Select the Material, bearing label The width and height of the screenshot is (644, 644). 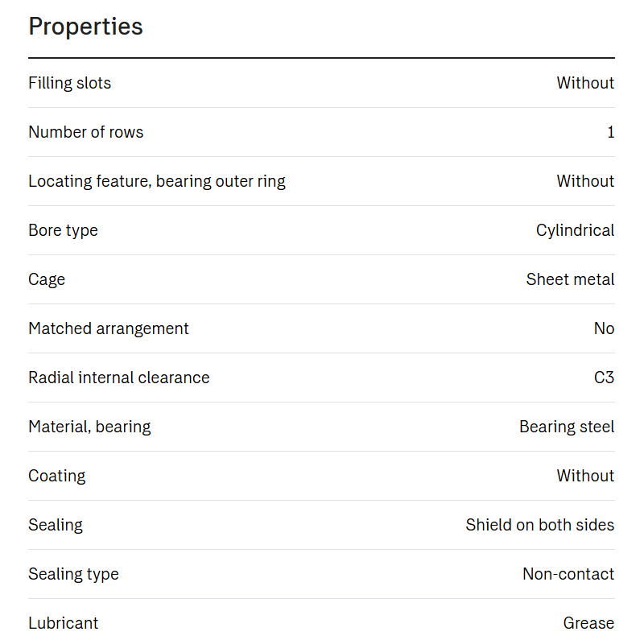click(x=89, y=427)
